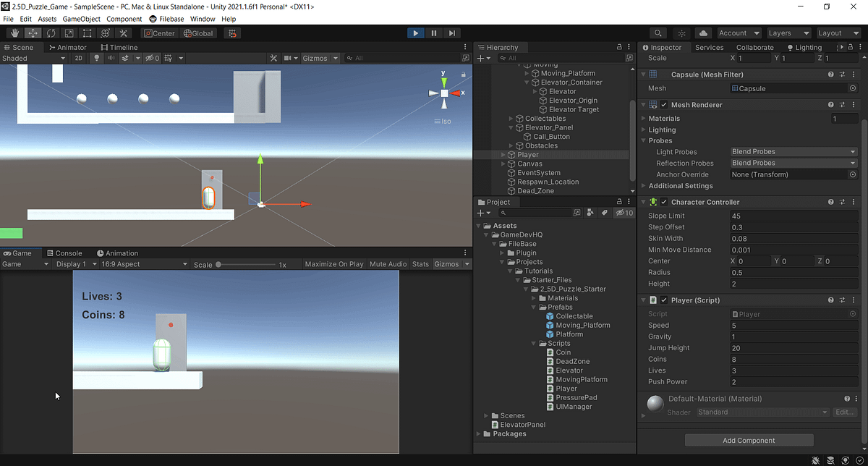Disable the Mesh Renderer component checkbox
Screen dimensions: 868x466
tap(663, 104)
